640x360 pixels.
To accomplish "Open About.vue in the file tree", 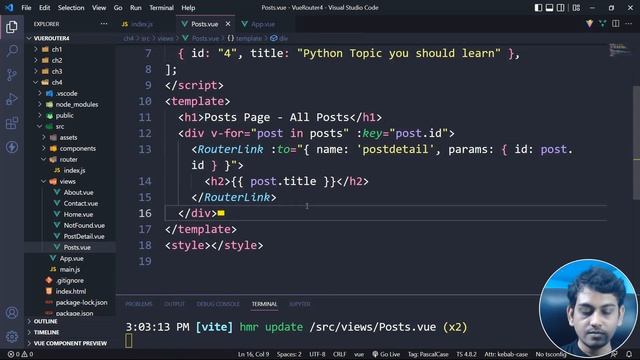I will pos(70,192).
